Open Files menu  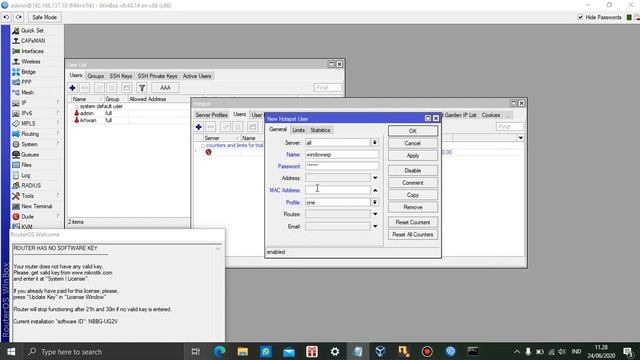point(26,165)
